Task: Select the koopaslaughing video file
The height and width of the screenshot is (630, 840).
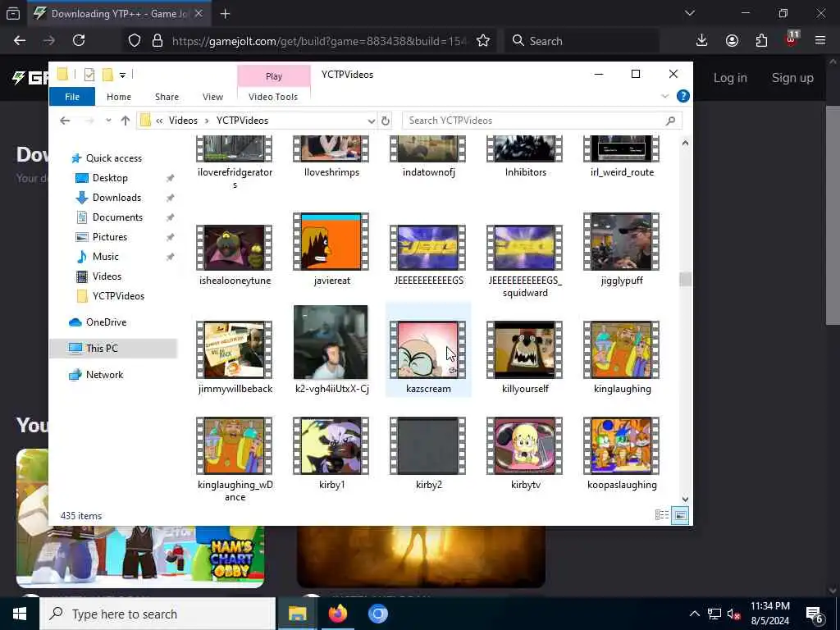Action: (622, 454)
